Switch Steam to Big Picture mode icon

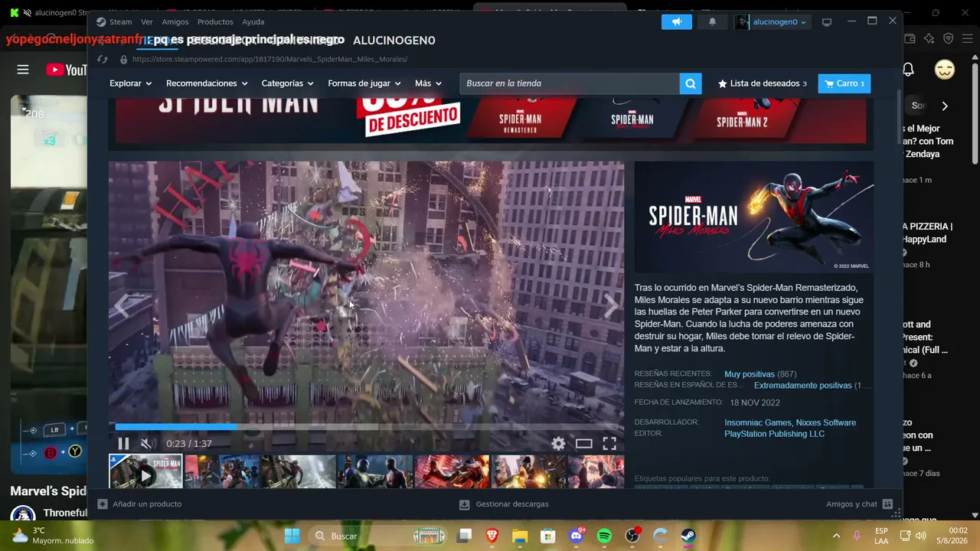click(x=827, y=22)
